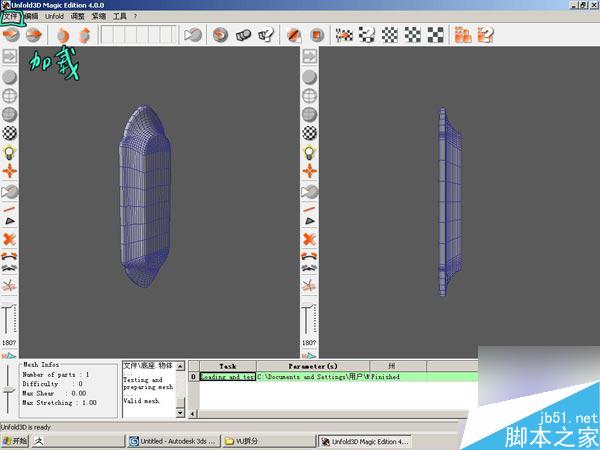The image size is (600, 450).
Task: Toggle checker texture sphere in 3D view sidebar
Action: coord(10,133)
